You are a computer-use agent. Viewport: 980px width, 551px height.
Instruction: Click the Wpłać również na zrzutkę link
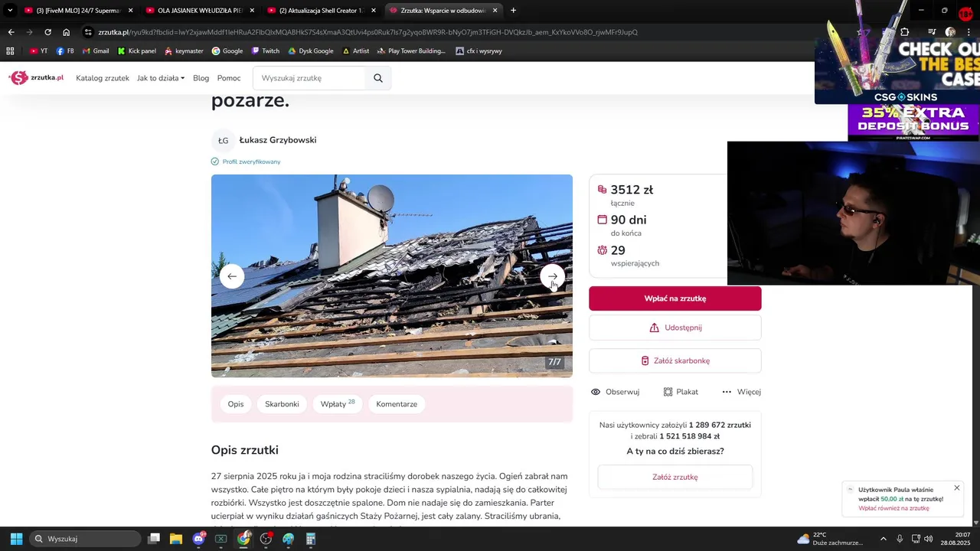[x=893, y=508]
